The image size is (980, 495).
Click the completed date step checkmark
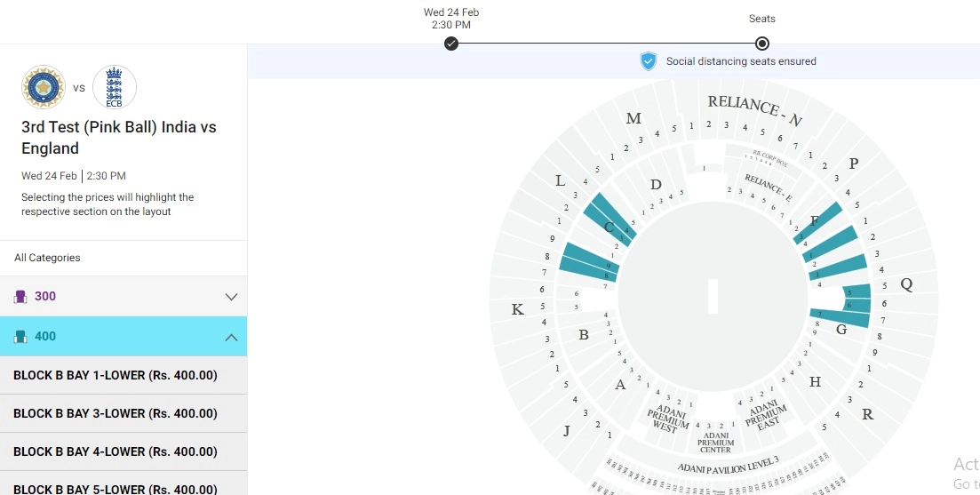coord(451,44)
